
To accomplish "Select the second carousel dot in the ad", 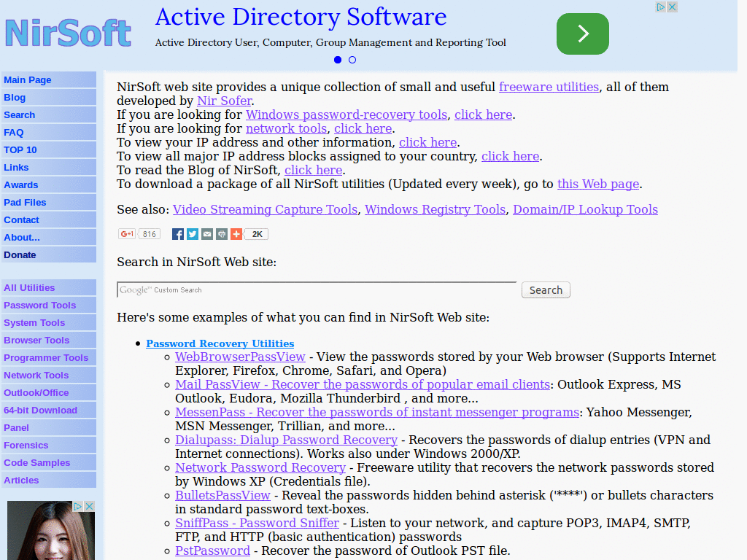I will [352, 60].
